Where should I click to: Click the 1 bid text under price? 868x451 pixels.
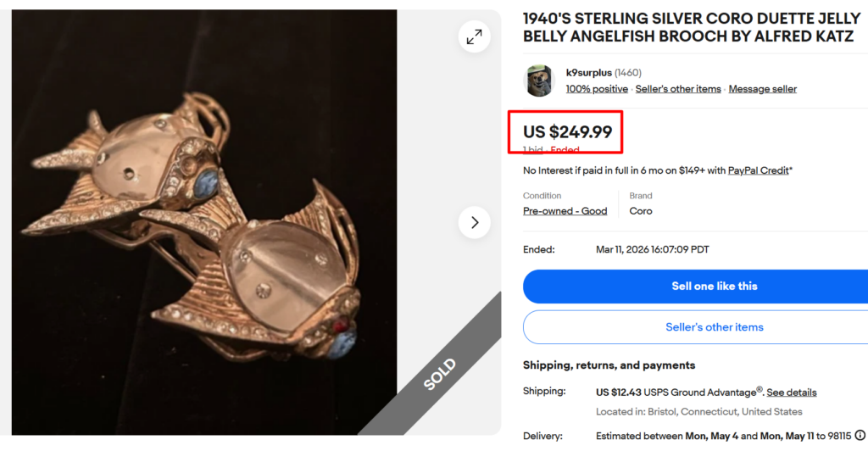point(532,150)
